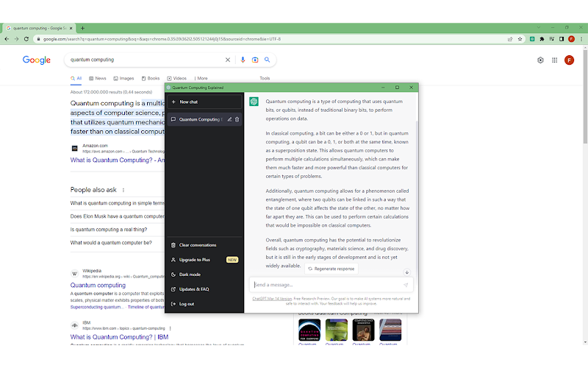This screenshot has width=588, height=368.
Task: Click Superconducting quantum sublink
Action: pyautogui.click(x=97, y=307)
